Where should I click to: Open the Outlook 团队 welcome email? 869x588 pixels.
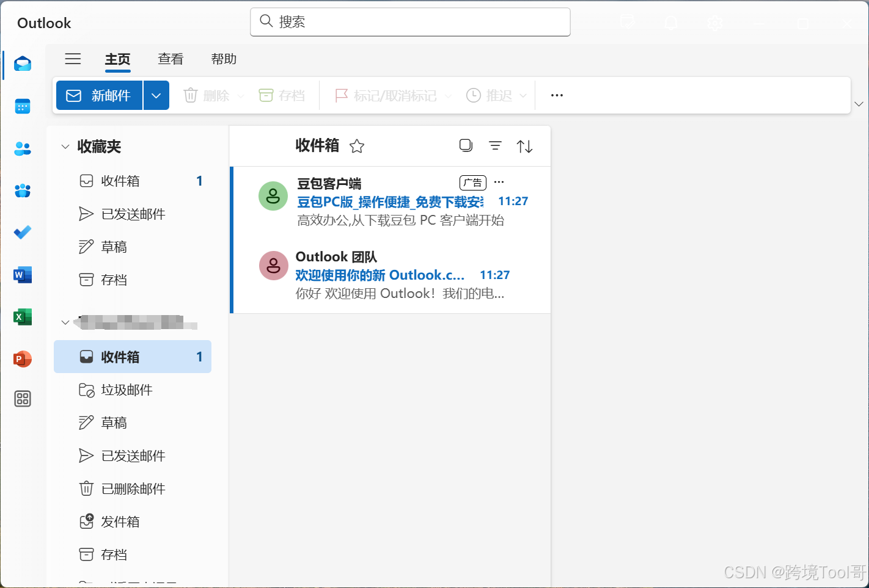coord(392,276)
